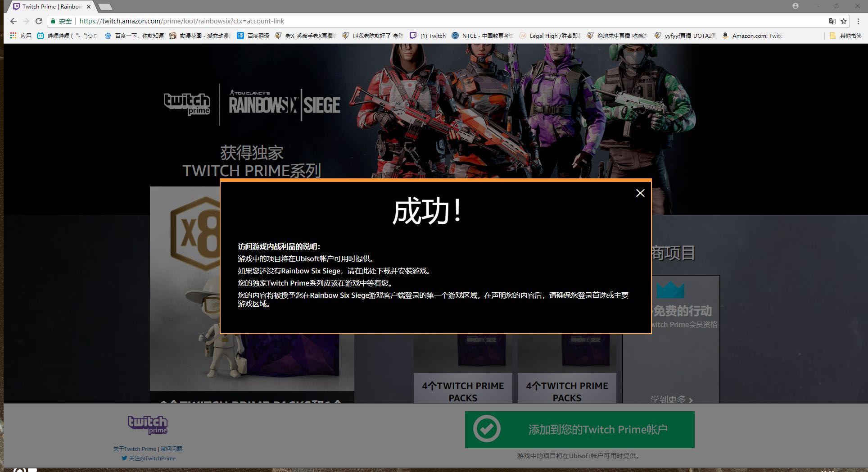868x472 pixels.
Task: Click the 获得独家 TWITCH PRIME系列 headline
Action: pos(252,162)
